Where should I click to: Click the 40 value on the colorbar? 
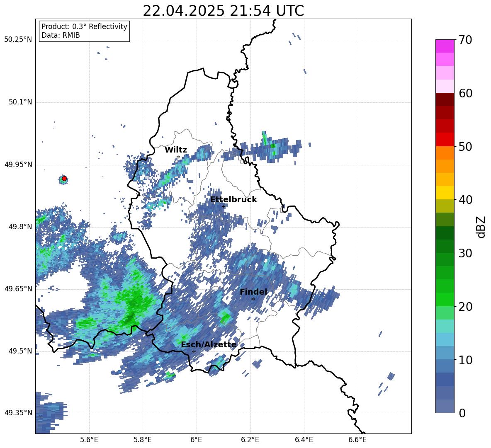click(465, 200)
